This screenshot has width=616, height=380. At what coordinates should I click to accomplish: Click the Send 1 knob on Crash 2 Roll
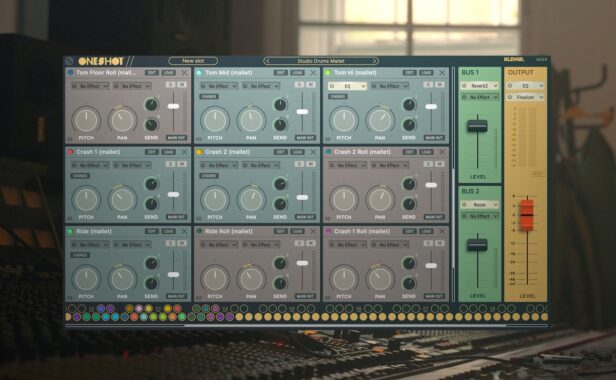point(409,184)
